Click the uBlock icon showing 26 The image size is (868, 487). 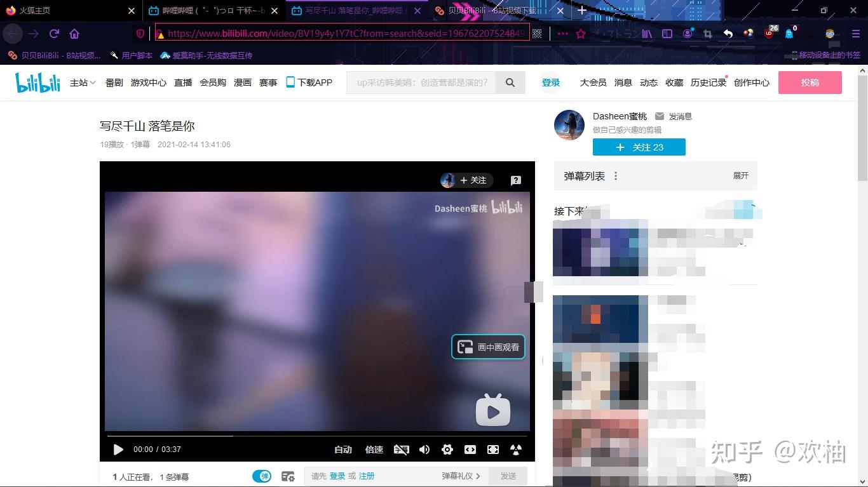click(x=770, y=32)
